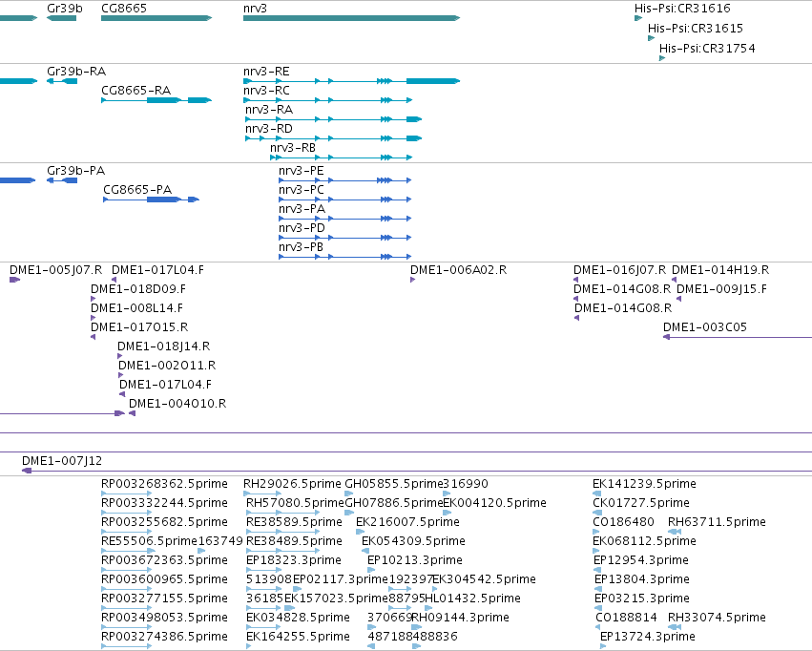Viewport: 812px width, 651px height.
Task: Select CDS nrv3-PD
Action: point(302,228)
